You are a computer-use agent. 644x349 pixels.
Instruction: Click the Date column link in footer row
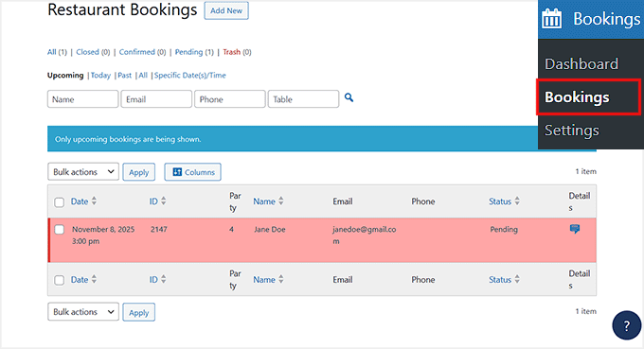click(x=80, y=280)
